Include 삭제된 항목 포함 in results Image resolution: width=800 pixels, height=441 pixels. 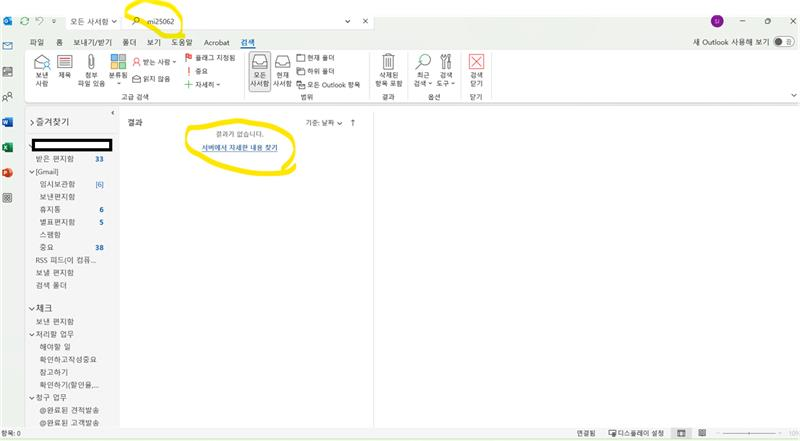[x=389, y=70]
